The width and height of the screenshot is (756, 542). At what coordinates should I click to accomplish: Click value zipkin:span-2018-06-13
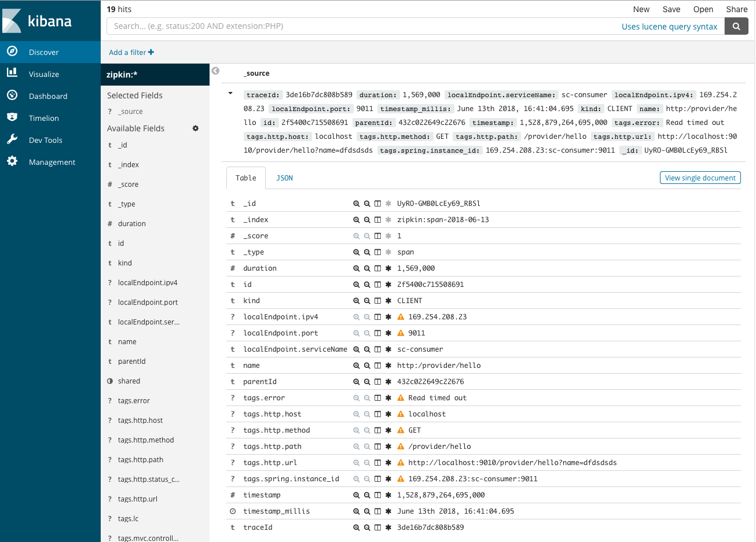(443, 220)
